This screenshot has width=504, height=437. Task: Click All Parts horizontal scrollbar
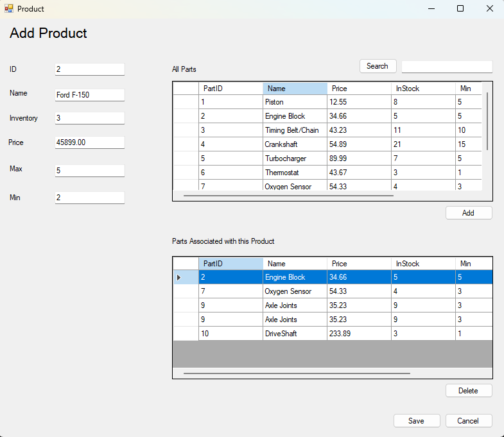[x=288, y=195]
